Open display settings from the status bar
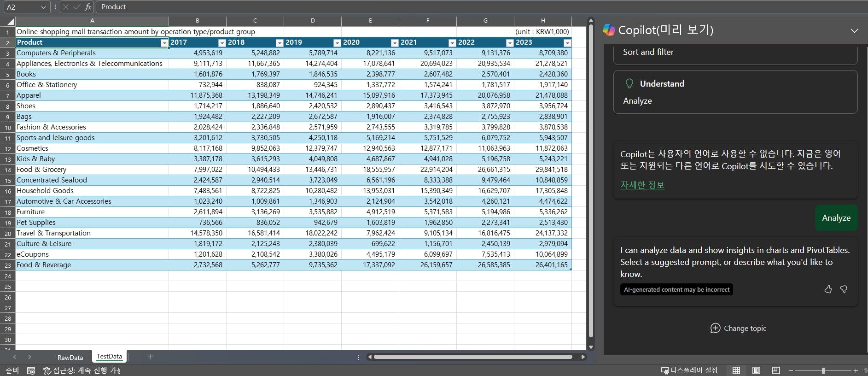Image resolution: width=868 pixels, height=376 pixels. [x=689, y=370]
